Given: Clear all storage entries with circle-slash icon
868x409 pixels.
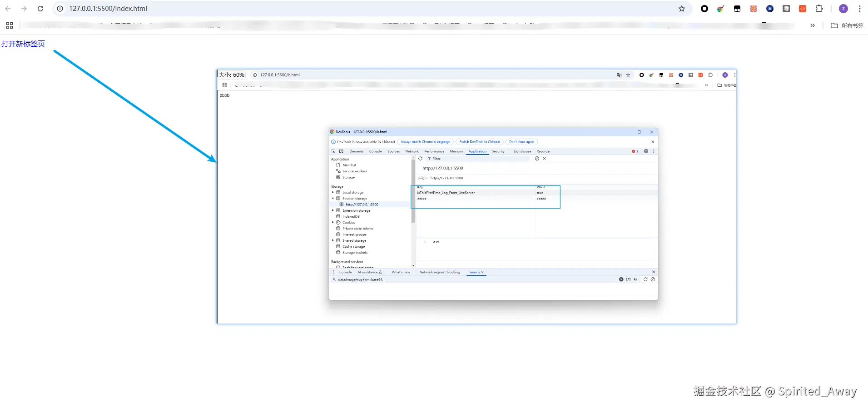Looking at the screenshot, I should pos(537,159).
